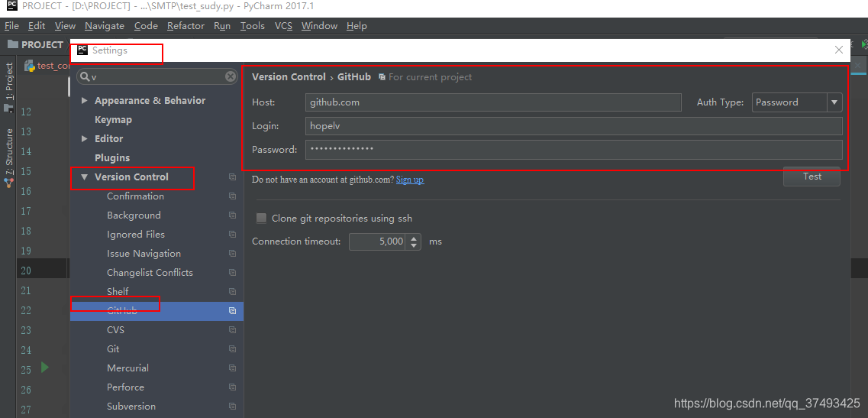The width and height of the screenshot is (868, 418).
Task: Open the Help menu
Action: (x=357, y=25)
